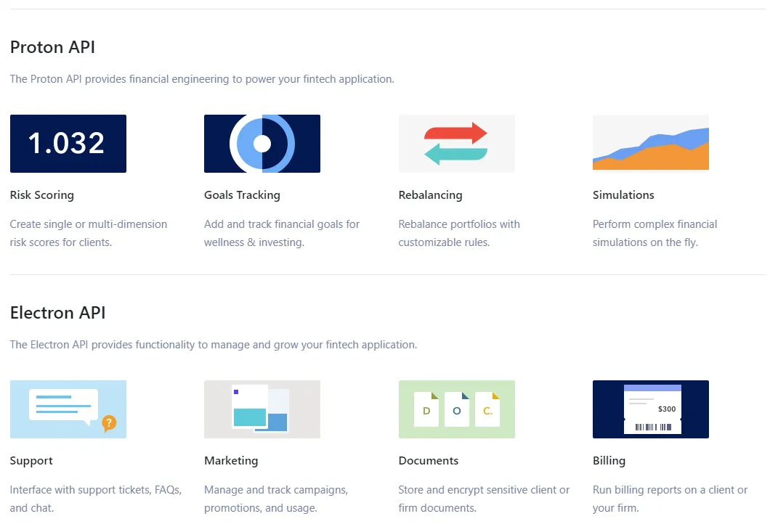Open the Billing title link

(x=609, y=461)
